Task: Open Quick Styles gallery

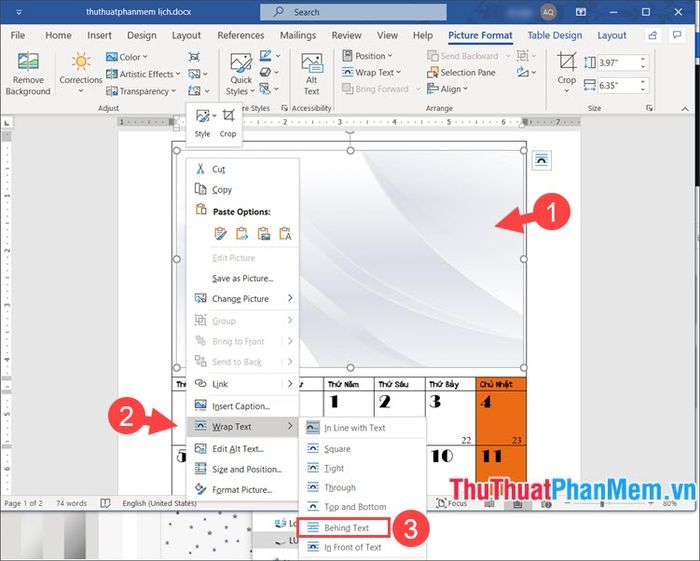Action: [241, 74]
